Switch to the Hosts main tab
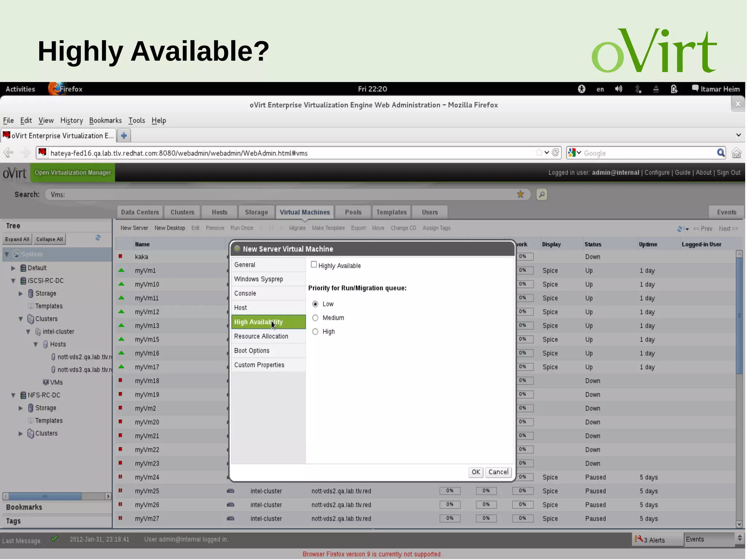Viewport: 747px width, 560px height. (x=220, y=212)
